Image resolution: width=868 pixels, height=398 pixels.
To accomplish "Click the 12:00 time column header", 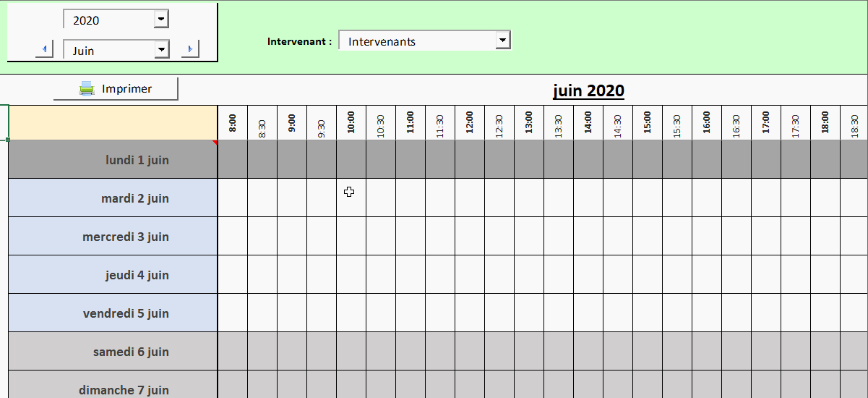I will point(470,122).
